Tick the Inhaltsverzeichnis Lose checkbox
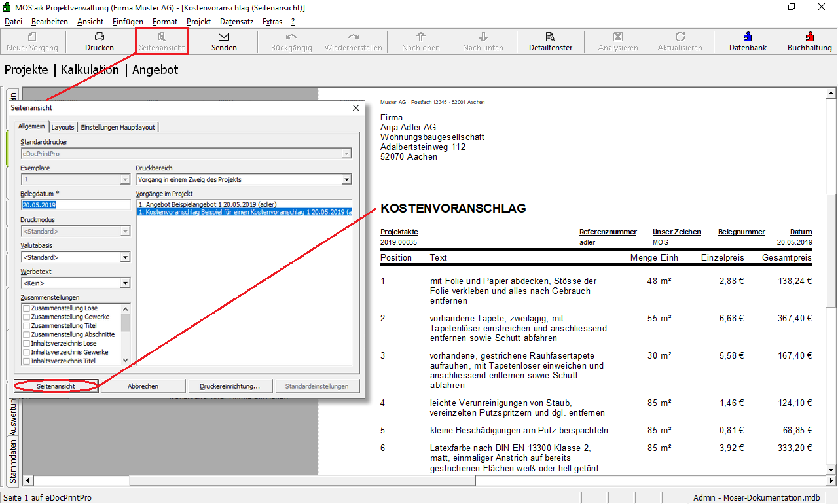 tap(27, 344)
